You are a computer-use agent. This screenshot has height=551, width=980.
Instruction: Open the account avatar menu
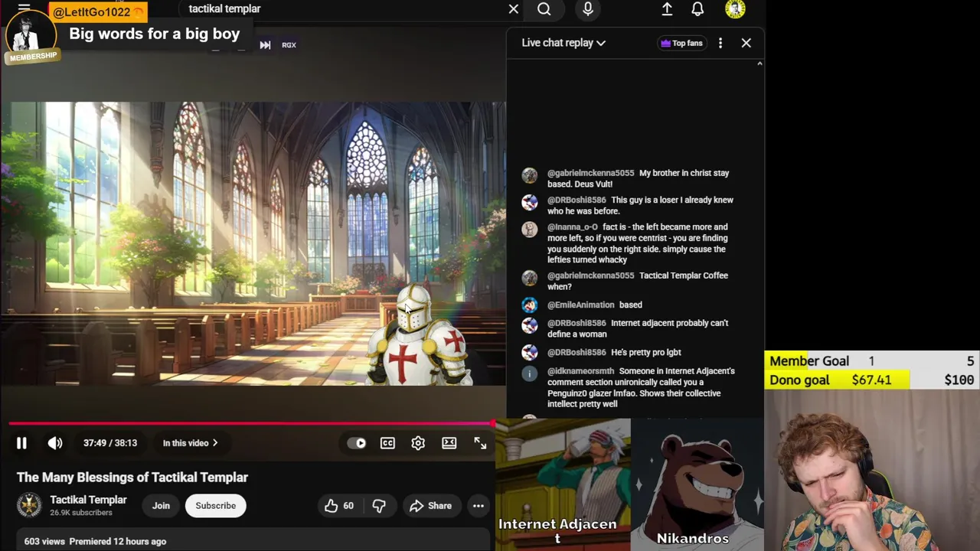[735, 9]
